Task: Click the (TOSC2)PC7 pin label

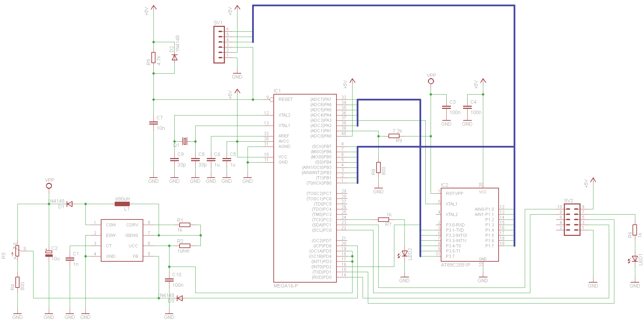Action: point(319,194)
